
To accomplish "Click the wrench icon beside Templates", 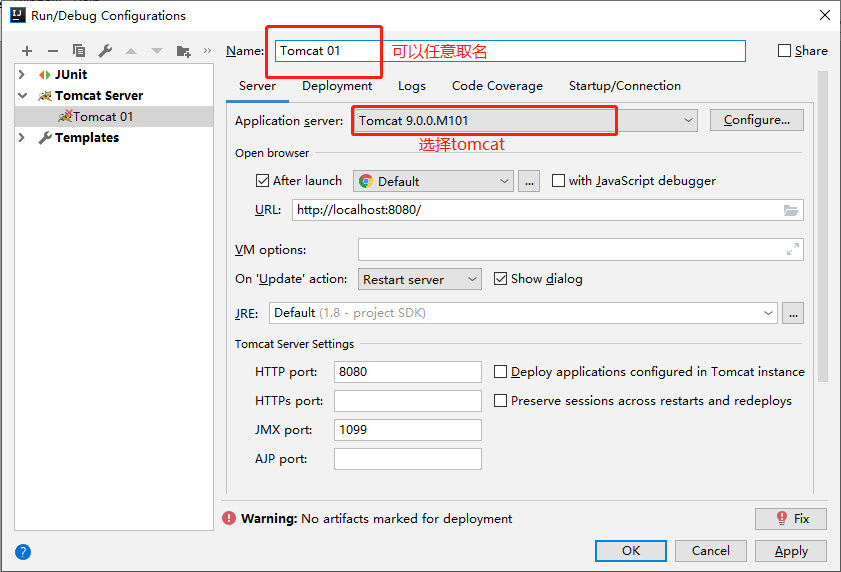I will pos(45,138).
